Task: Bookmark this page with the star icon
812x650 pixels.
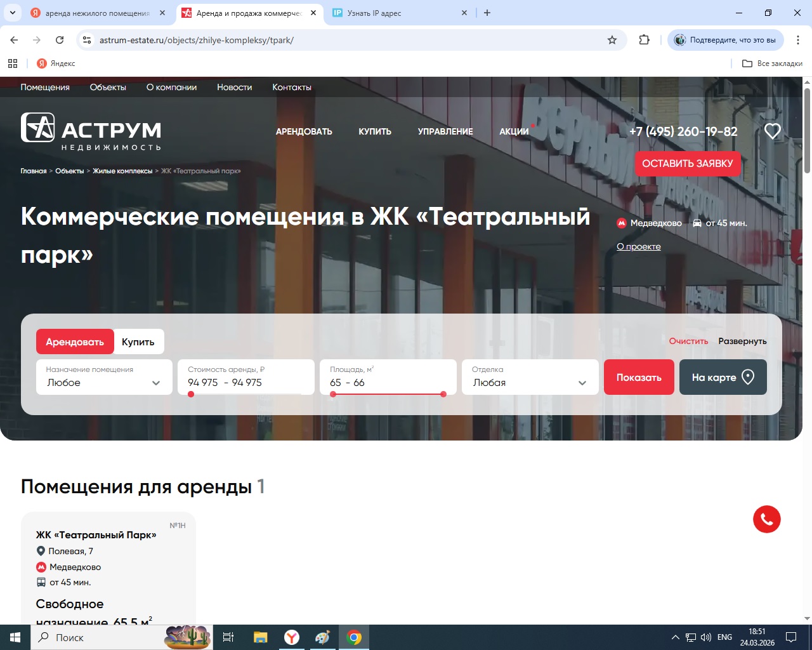Action: click(612, 40)
